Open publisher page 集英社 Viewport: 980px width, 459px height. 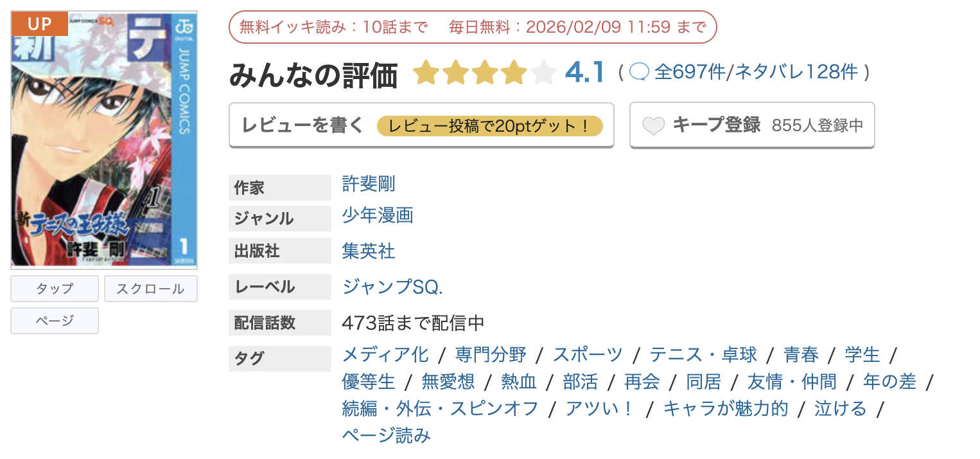[368, 251]
